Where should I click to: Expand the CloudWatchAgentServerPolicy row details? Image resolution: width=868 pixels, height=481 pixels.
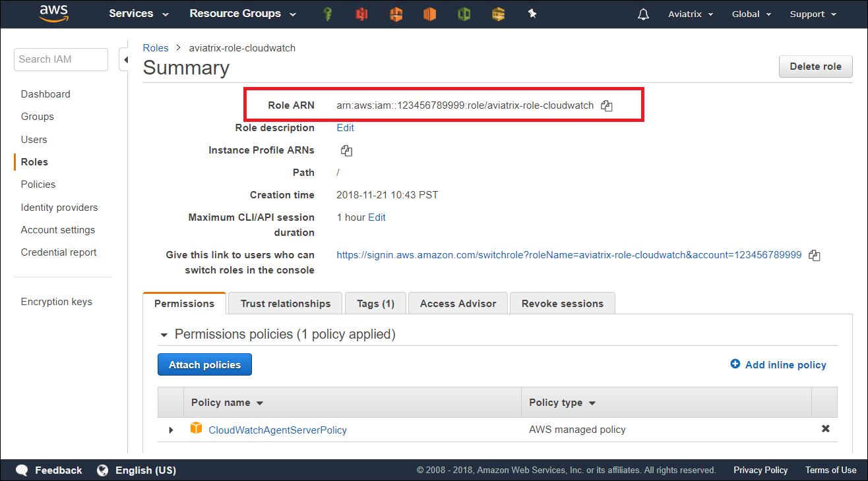(171, 430)
